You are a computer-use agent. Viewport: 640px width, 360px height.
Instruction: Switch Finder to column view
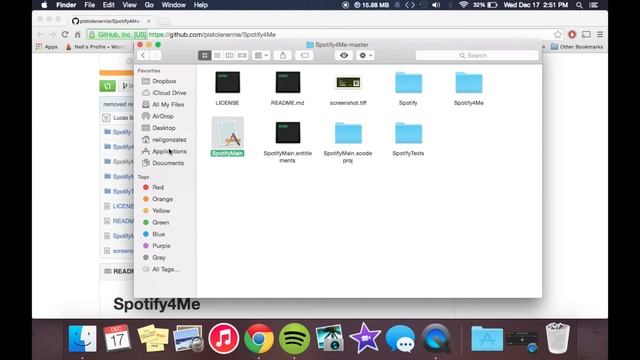pyautogui.click(x=229, y=56)
